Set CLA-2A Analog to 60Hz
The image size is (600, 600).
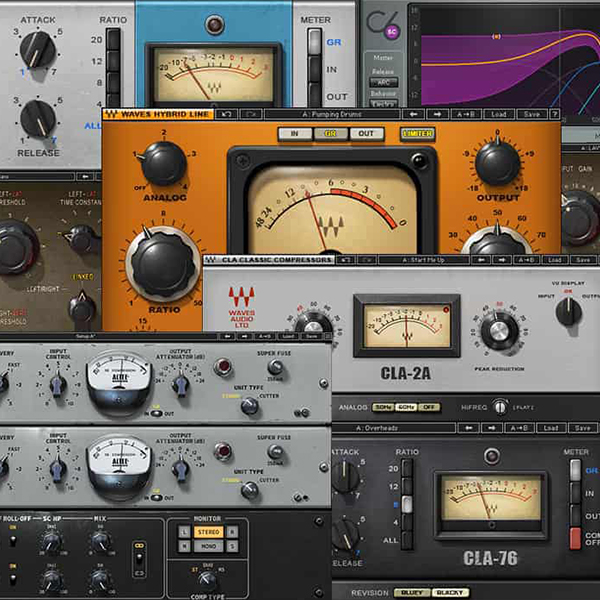[406, 407]
